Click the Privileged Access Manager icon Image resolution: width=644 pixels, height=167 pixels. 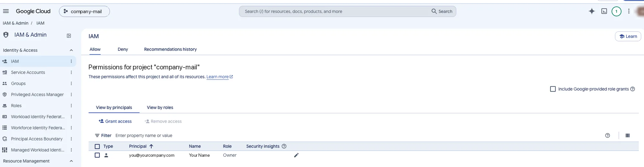coord(5,94)
